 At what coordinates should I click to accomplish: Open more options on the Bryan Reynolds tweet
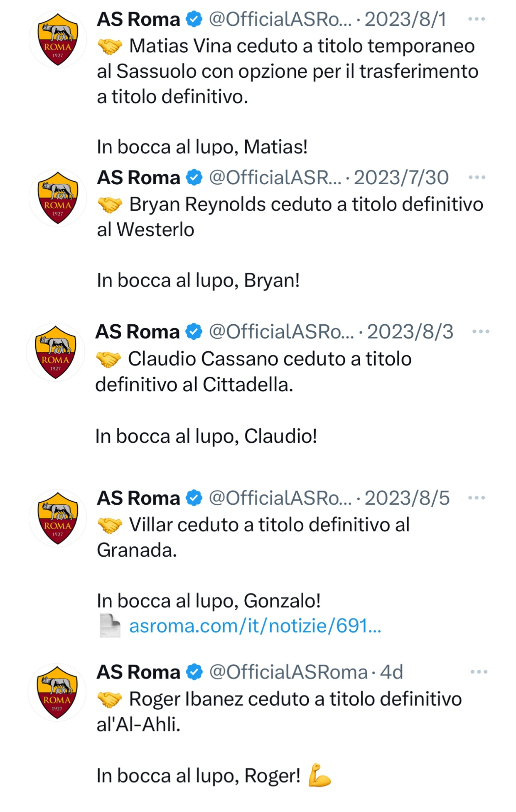click(x=477, y=178)
